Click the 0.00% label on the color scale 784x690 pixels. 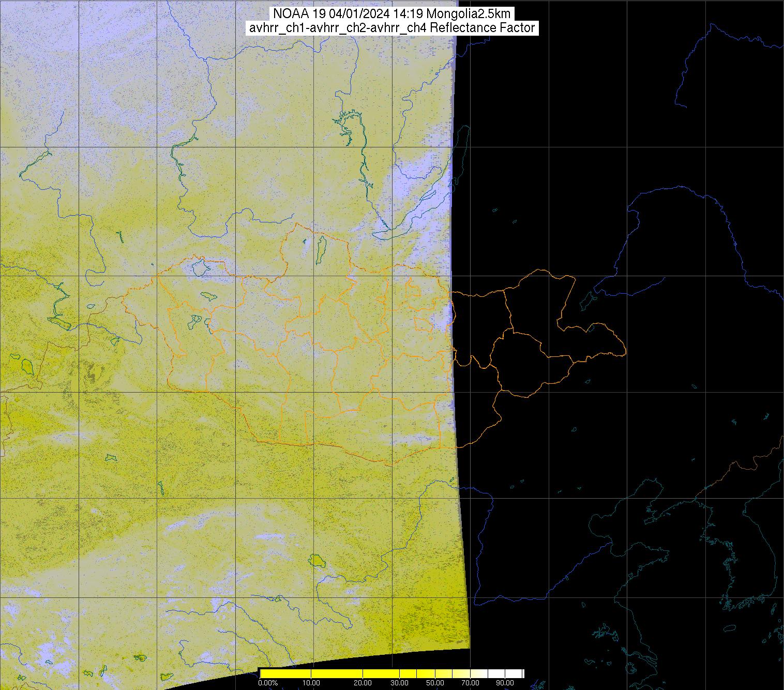click(267, 683)
